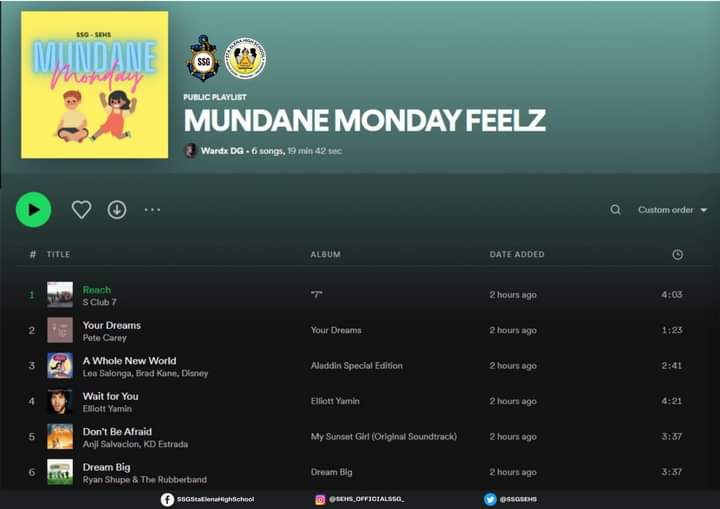Click the SSGStaElenaHighSchool Facebook handle

coord(215,499)
